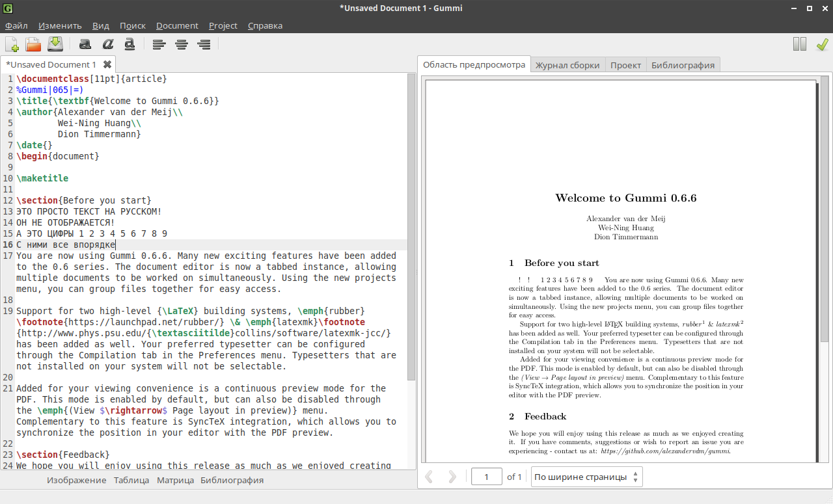833x504 pixels.
Task: Click the \documentclass line in editor
Action: 92,79
